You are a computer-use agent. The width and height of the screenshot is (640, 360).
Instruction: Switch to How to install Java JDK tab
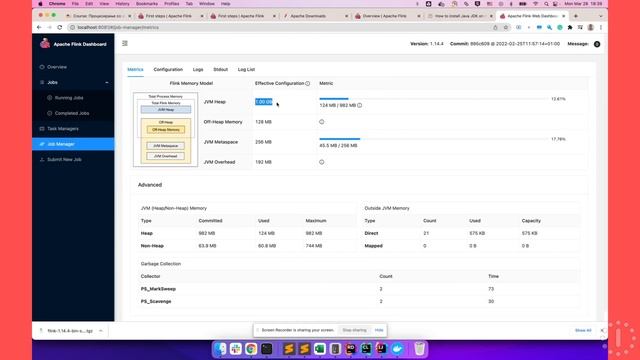click(459, 16)
